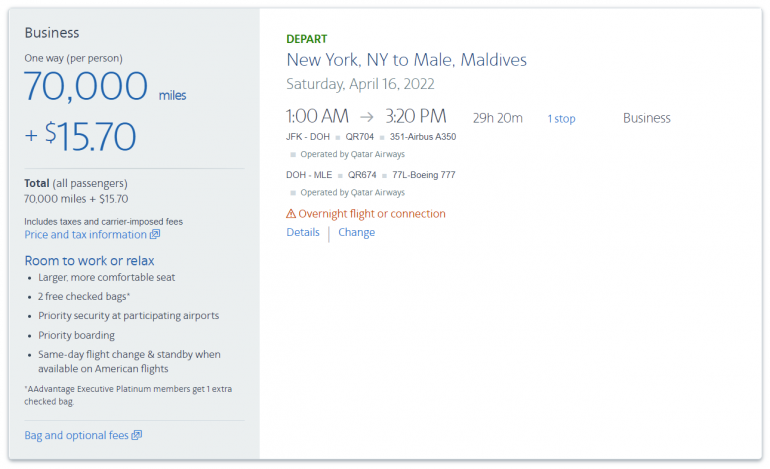Click the arrow between departure and arrival times
This screenshot has width=770, height=469.
[x=367, y=118]
